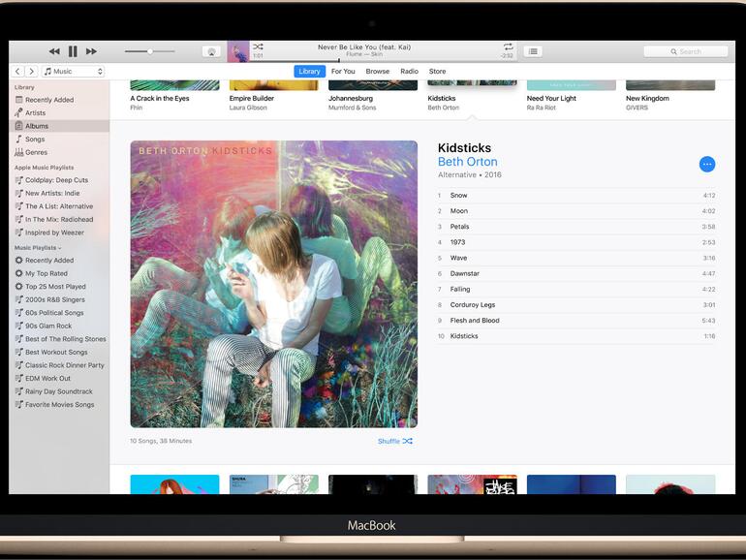Pause the current song
746x560 pixels.
73,51
